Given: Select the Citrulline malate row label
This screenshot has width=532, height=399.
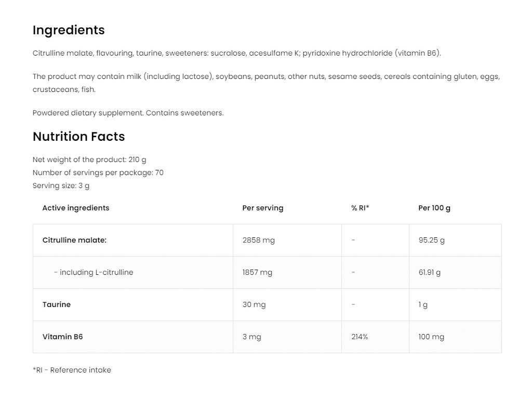Looking at the screenshot, I should pyautogui.click(x=74, y=240).
